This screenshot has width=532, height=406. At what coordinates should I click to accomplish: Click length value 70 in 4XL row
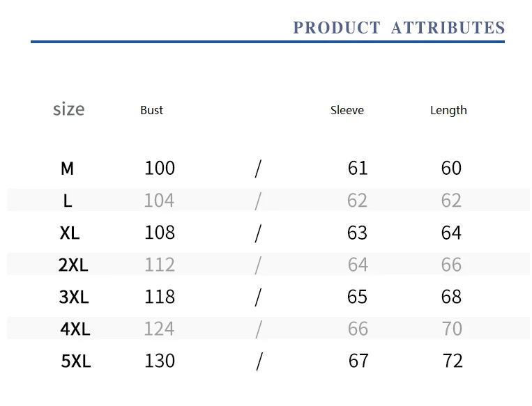452,329
